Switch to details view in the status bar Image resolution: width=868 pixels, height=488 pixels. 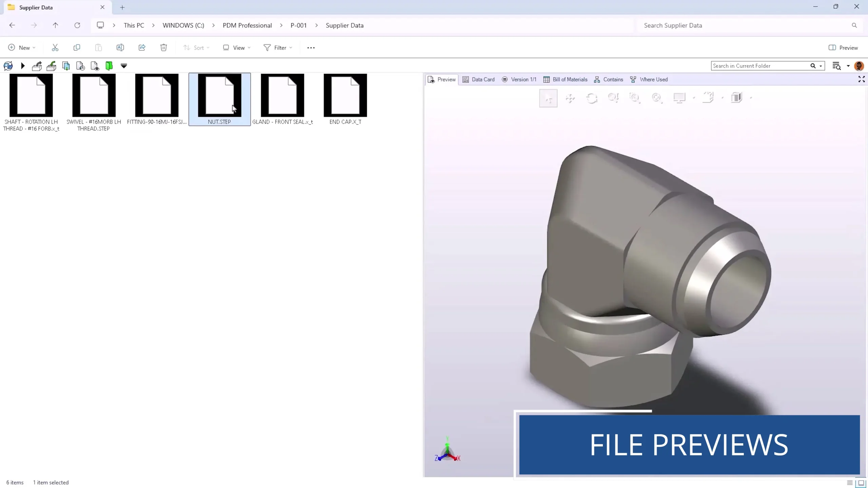click(x=849, y=482)
